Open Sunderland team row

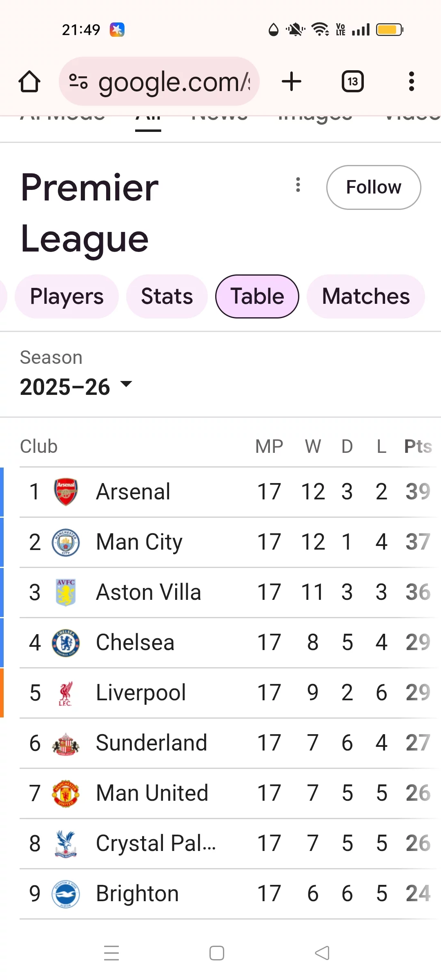[151, 743]
